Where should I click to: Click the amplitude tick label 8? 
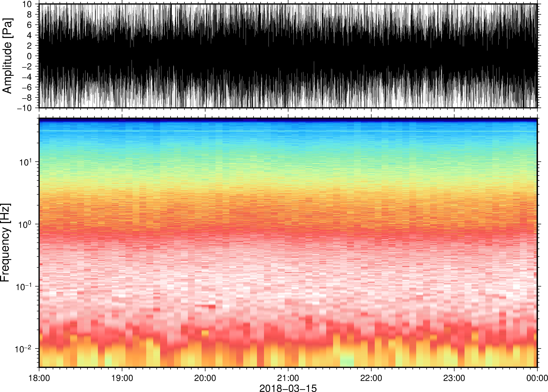coord(30,14)
